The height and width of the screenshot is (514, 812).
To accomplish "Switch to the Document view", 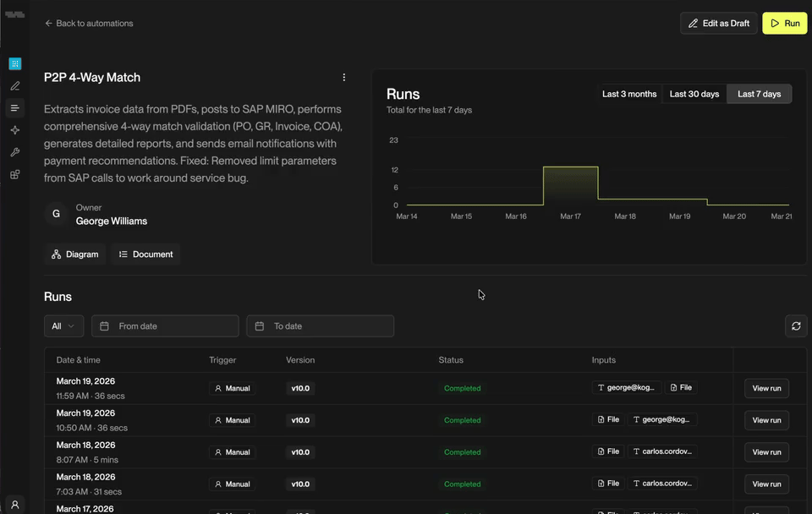I will 145,254.
